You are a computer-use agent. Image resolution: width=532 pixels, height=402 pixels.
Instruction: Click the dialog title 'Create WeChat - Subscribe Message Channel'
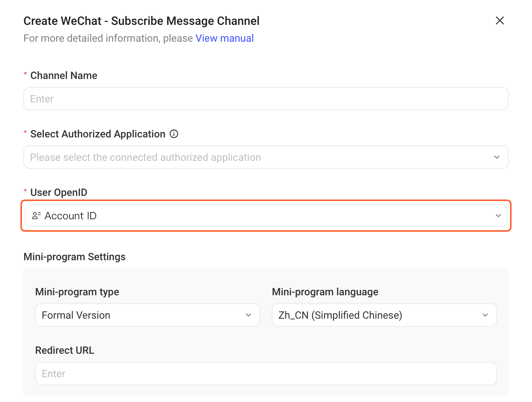tap(141, 21)
